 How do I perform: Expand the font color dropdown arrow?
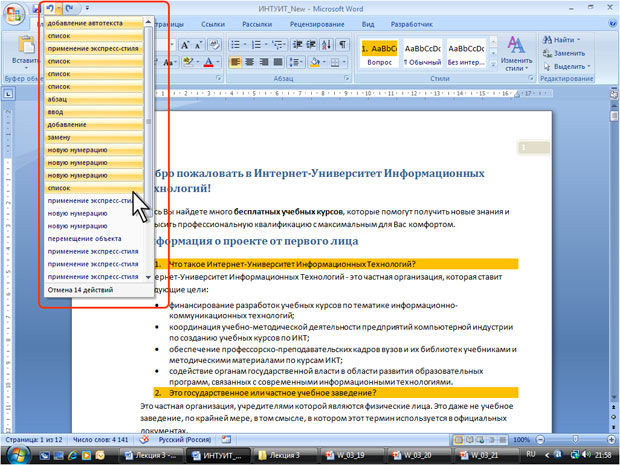coord(217,62)
